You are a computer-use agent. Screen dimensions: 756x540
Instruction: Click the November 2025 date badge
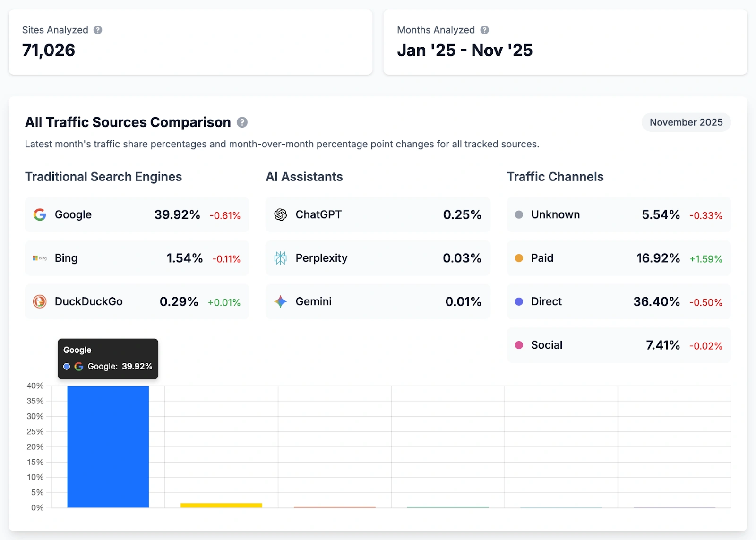tap(686, 122)
